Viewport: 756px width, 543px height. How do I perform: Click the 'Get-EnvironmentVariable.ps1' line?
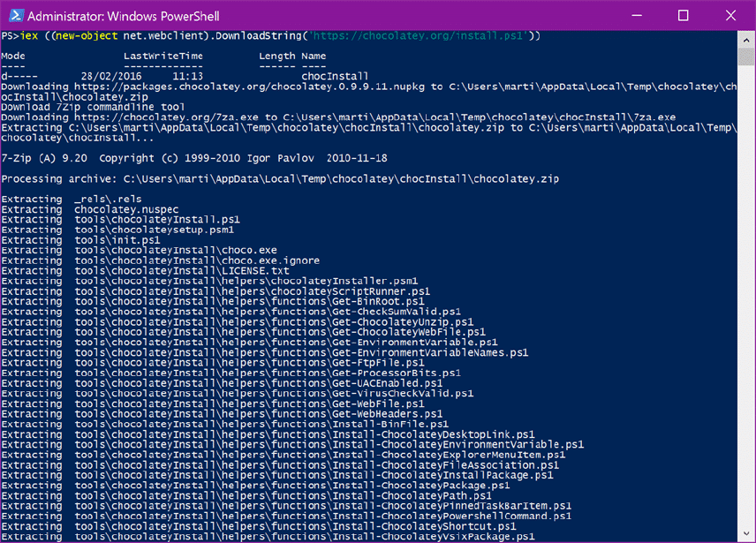click(x=249, y=342)
